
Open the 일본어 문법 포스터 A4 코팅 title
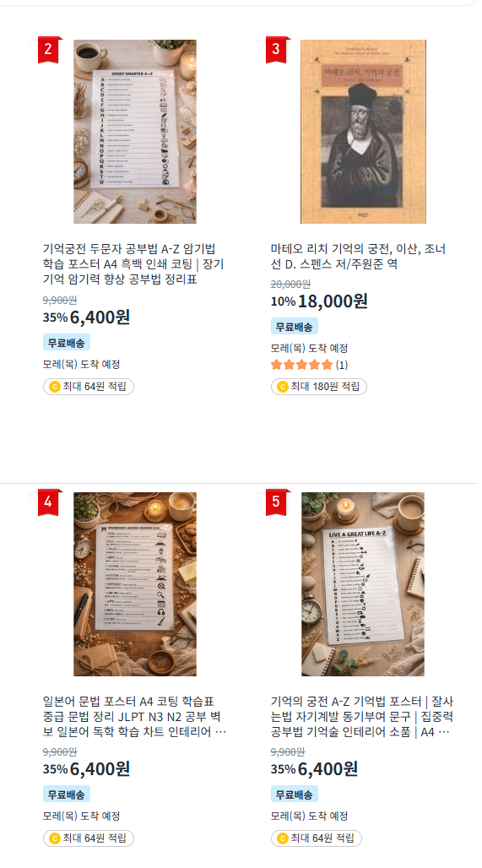[134, 717]
